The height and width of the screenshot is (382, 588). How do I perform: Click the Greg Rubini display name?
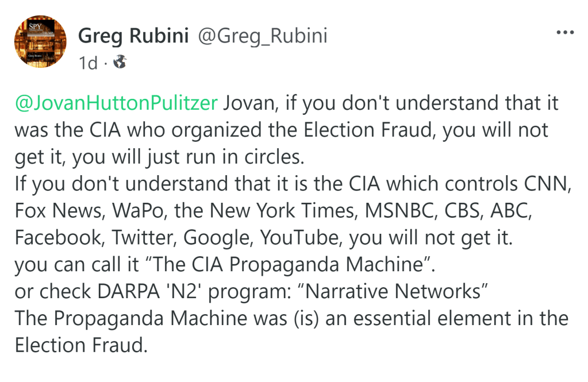(x=133, y=36)
